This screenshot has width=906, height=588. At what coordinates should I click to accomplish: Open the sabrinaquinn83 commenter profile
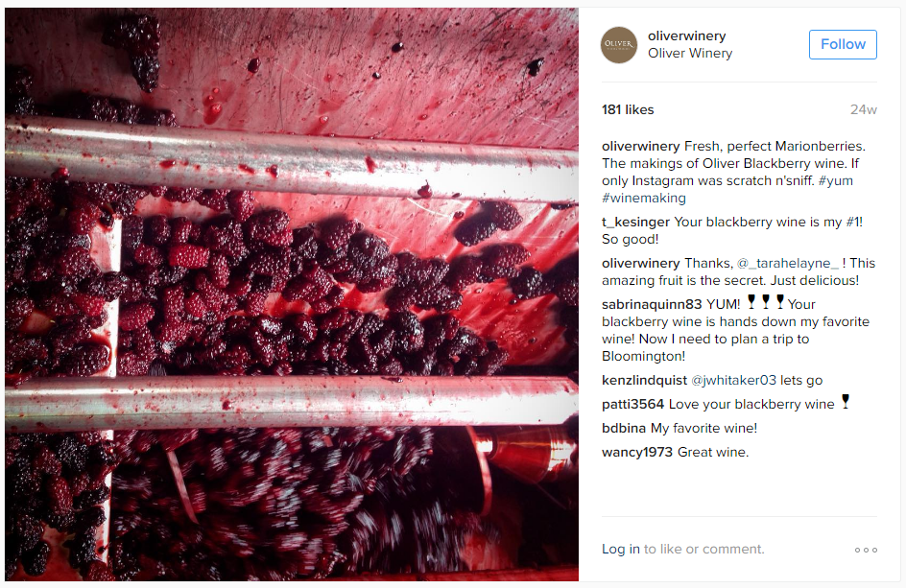point(651,304)
